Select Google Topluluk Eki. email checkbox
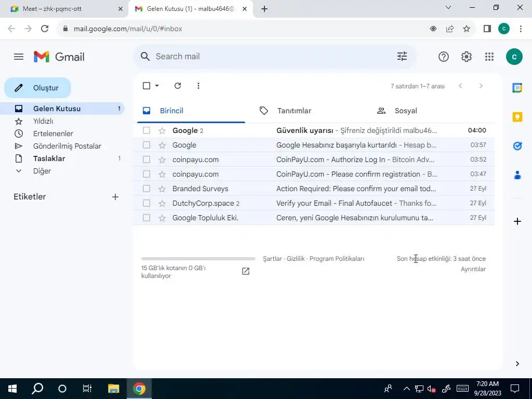The height and width of the screenshot is (399, 532). [x=147, y=218]
